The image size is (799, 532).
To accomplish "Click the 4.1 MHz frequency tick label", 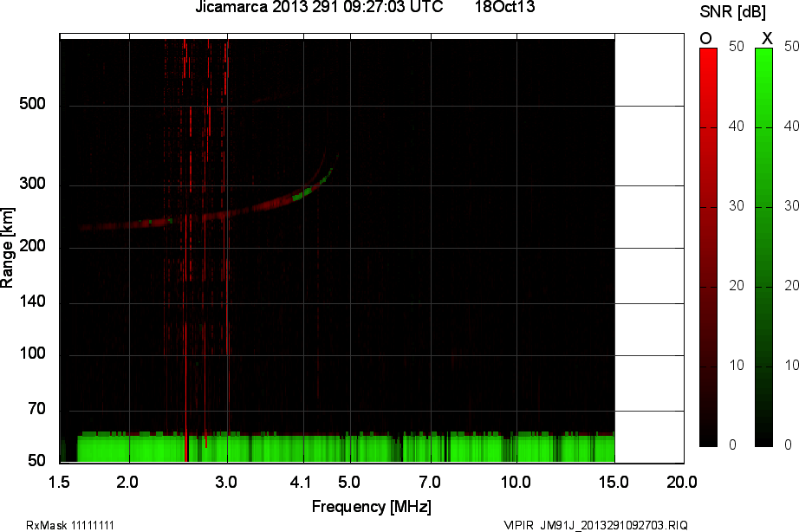I will [302, 482].
